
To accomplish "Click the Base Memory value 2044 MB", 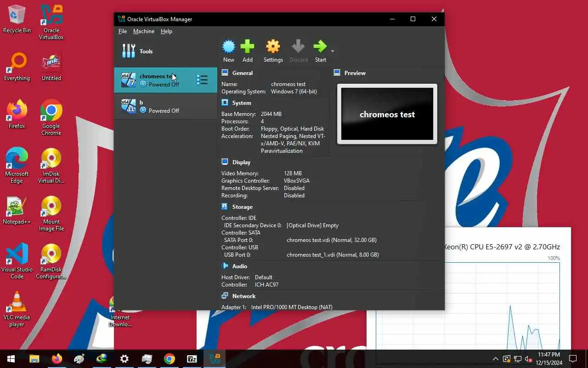I will click(271, 114).
